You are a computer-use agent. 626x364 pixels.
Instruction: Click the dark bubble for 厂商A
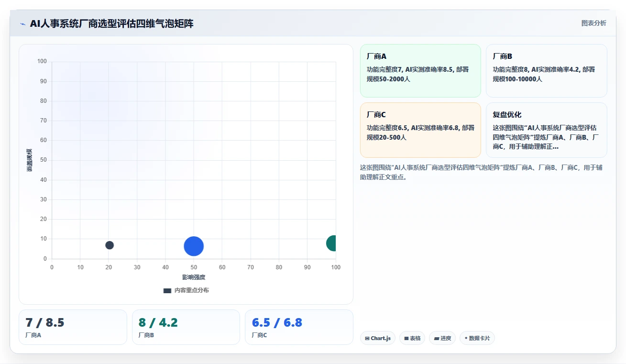pos(110,245)
